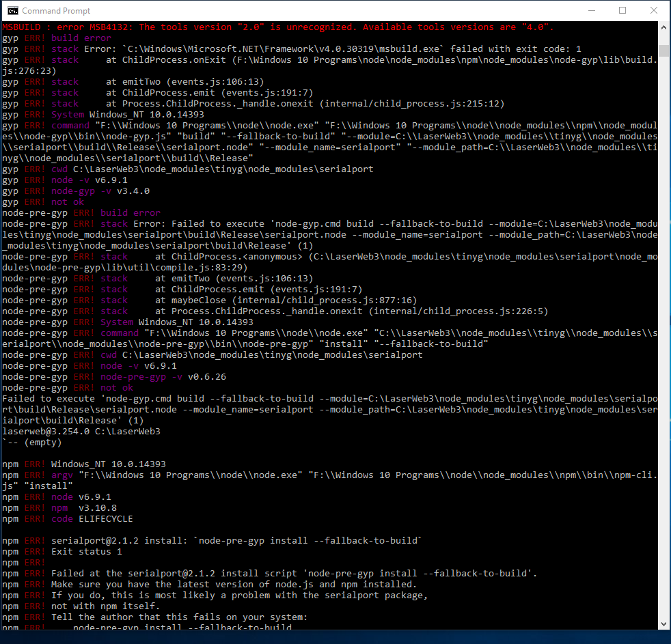Viewport: 671px width, 644px height.
Task: Click the 'code ELIFECYCLE' line
Action: (x=68, y=519)
